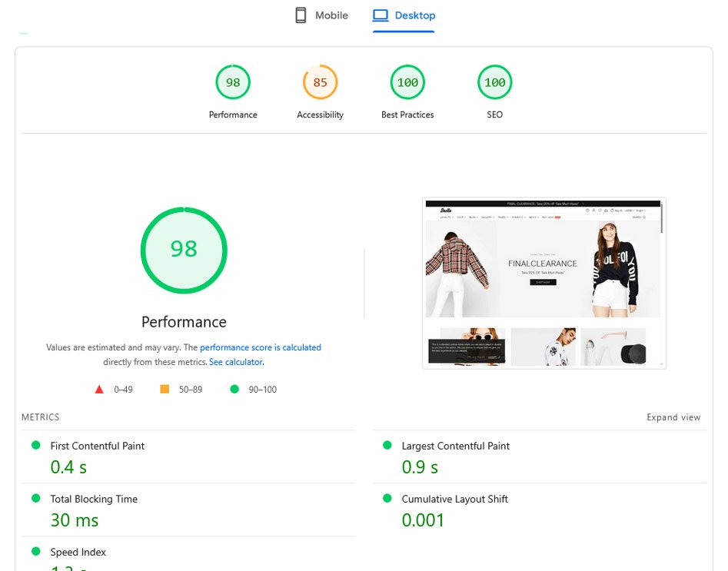Click the green dot beside First Contentful Paint
728x571 pixels.
coord(36,445)
